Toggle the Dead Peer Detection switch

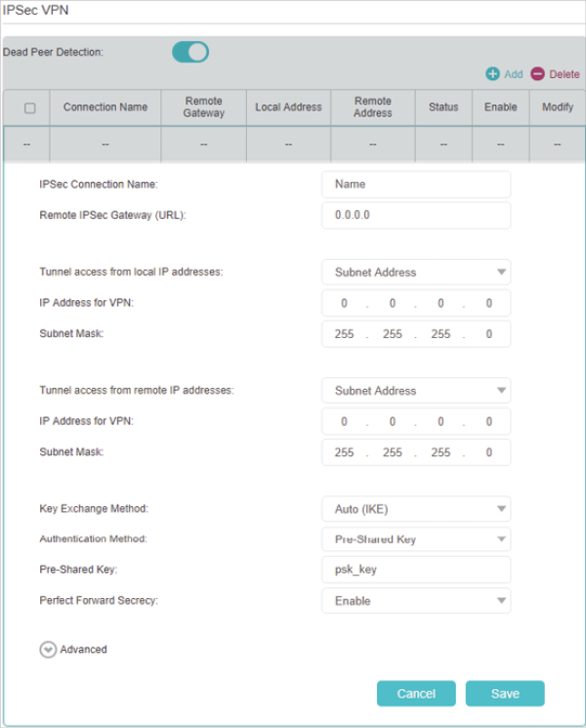point(190,52)
